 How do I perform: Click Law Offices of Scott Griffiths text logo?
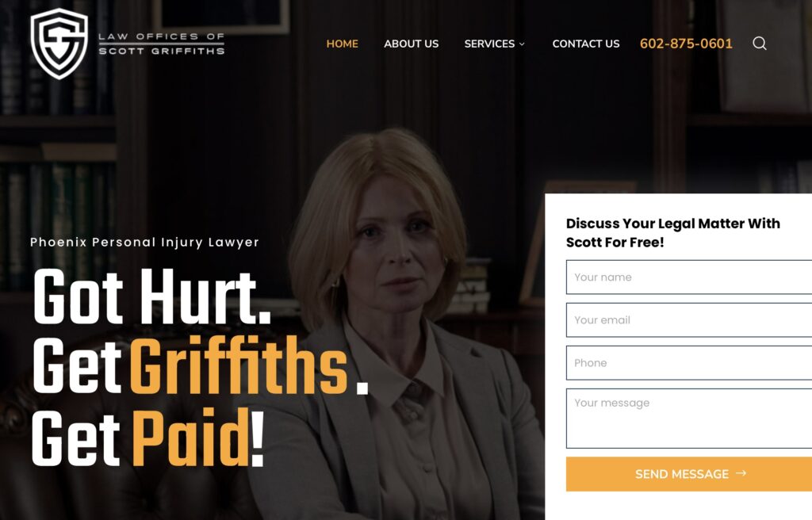coord(162,44)
